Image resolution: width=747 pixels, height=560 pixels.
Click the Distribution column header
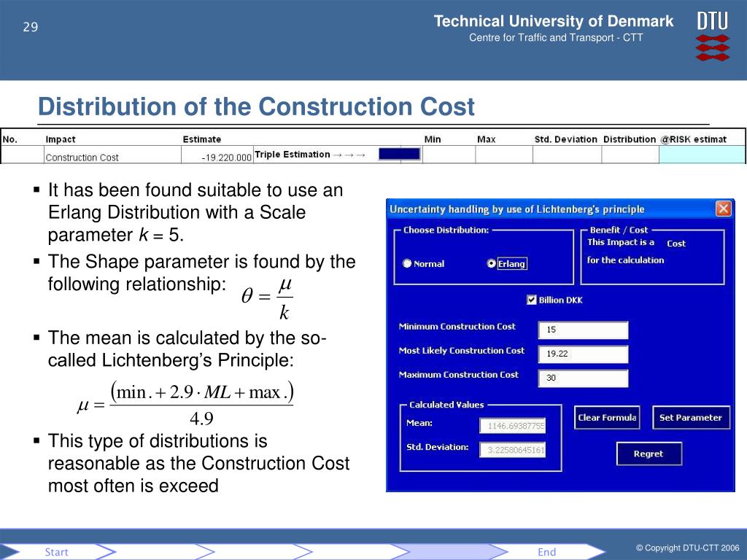point(630,139)
